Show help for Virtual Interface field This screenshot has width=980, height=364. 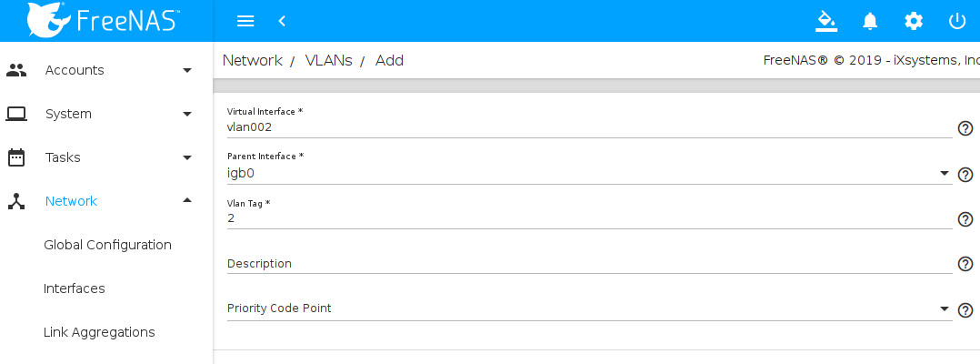[x=965, y=128]
